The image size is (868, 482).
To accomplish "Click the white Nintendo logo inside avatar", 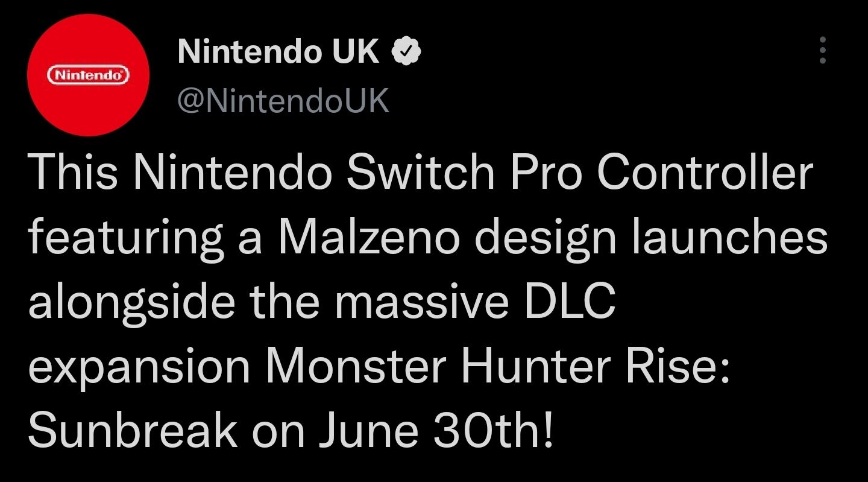I will click(x=88, y=75).
